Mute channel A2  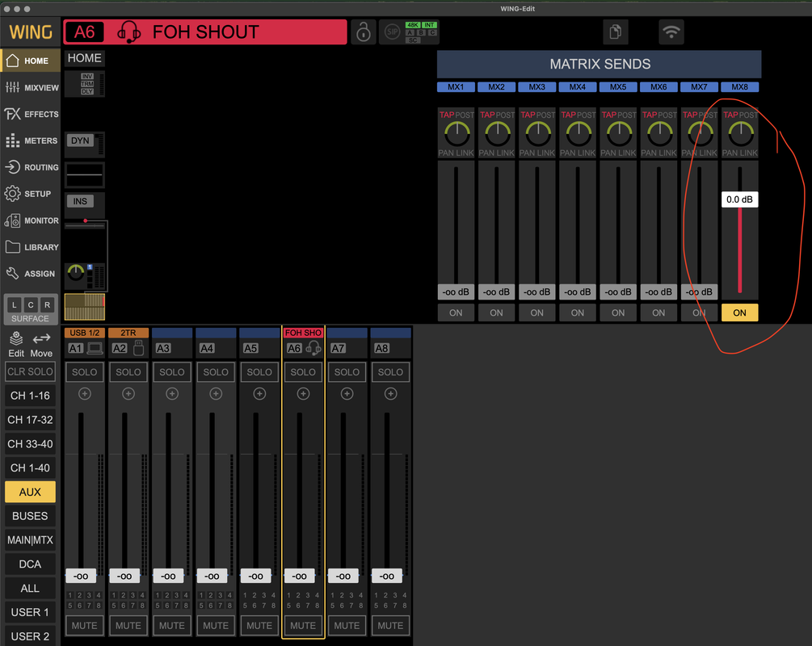click(x=128, y=626)
